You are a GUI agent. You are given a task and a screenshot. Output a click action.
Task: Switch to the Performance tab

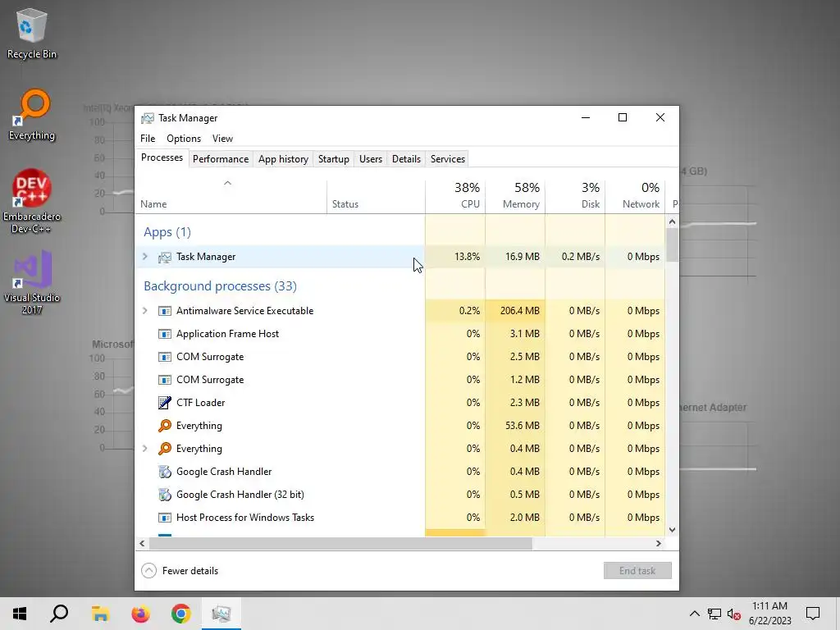coord(221,159)
